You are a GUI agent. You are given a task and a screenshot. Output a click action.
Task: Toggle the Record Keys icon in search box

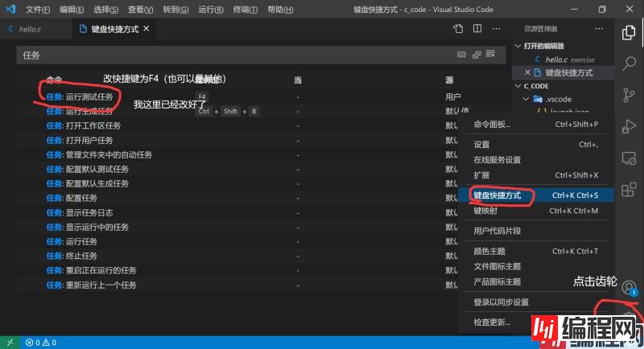click(x=461, y=55)
